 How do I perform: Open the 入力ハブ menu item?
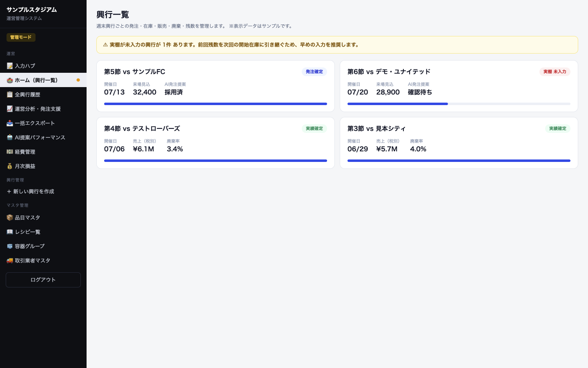pyautogui.click(x=43, y=66)
